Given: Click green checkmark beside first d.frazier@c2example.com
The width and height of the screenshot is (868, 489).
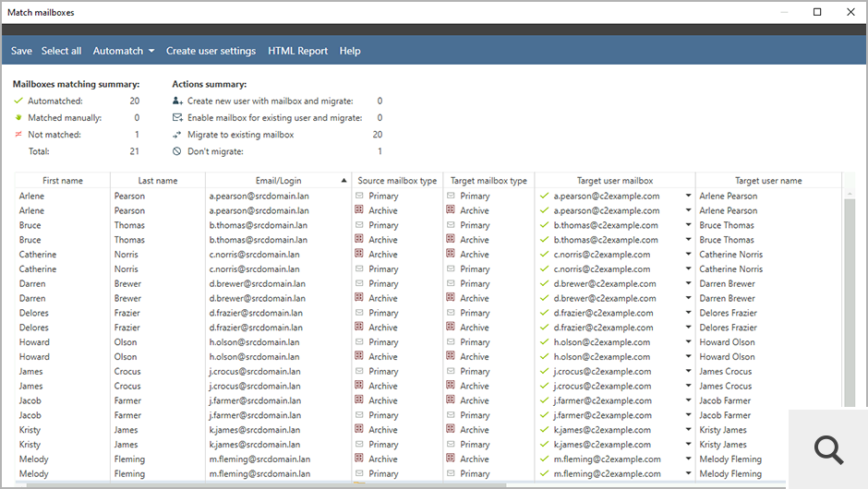Looking at the screenshot, I should (x=544, y=313).
